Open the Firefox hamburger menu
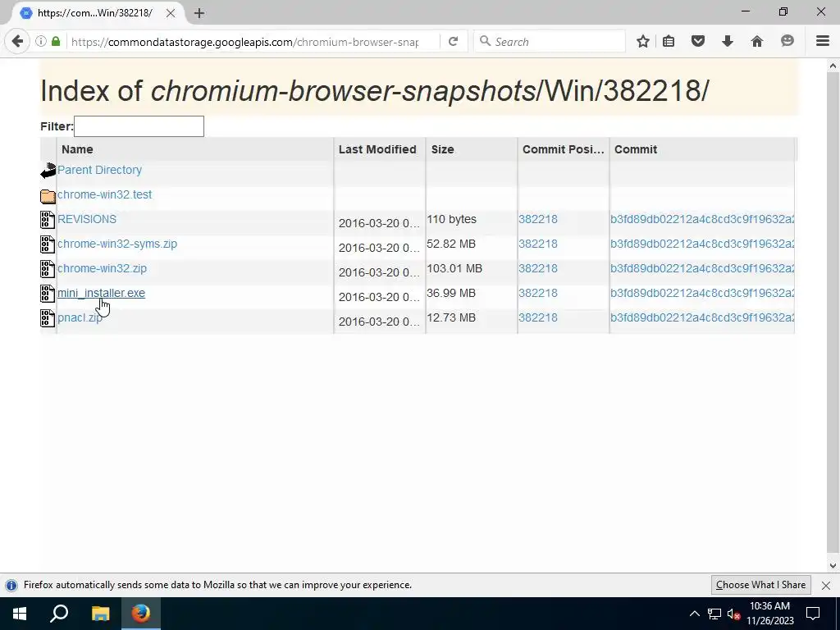840x630 pixels. coord(823,41)
